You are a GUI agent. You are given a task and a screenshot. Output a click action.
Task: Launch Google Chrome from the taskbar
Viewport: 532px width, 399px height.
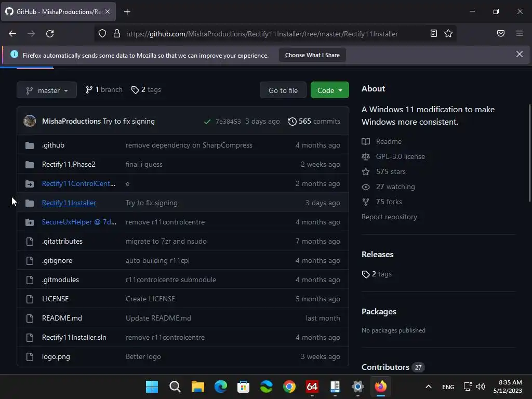click(x=289, y=387)
